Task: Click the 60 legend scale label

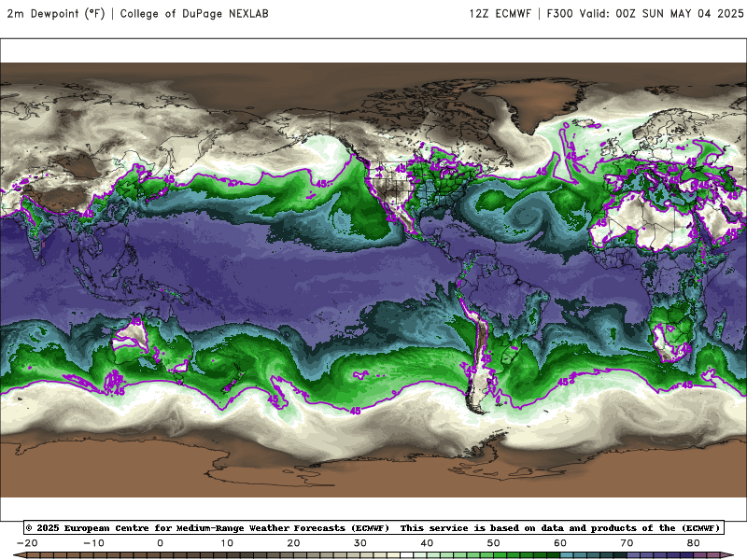Action: tap(560, 543)
